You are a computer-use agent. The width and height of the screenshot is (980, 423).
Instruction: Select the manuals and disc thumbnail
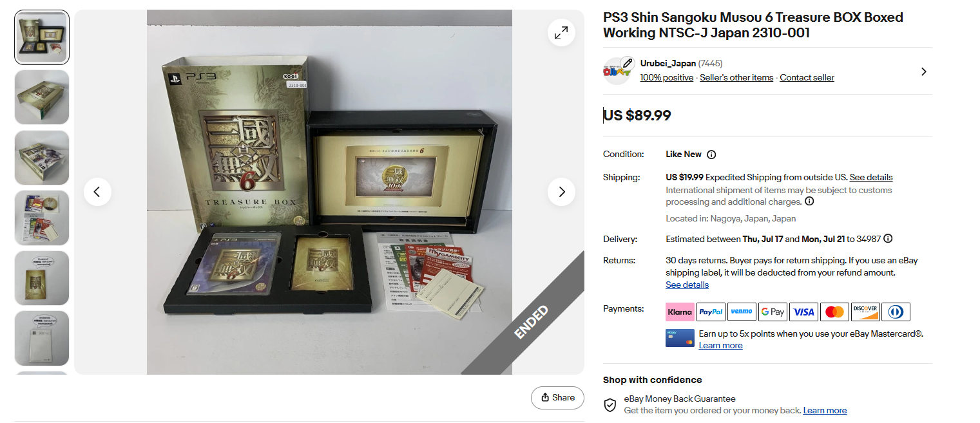(x=42, y=218)
